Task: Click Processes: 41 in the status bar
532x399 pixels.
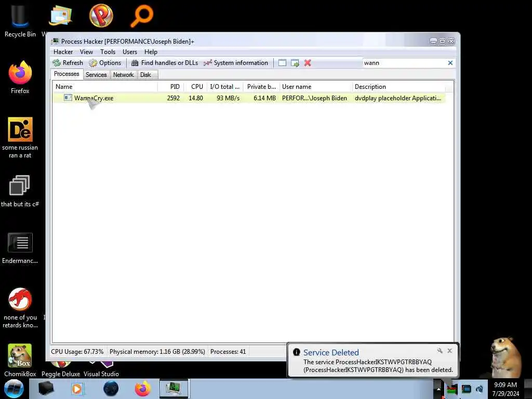Action: tap(228, 352)
